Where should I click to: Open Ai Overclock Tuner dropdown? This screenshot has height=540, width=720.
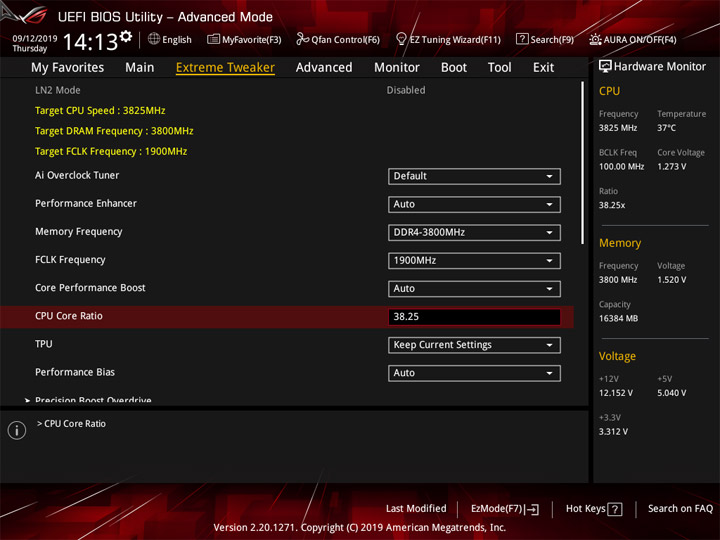[x=474, y=176]
